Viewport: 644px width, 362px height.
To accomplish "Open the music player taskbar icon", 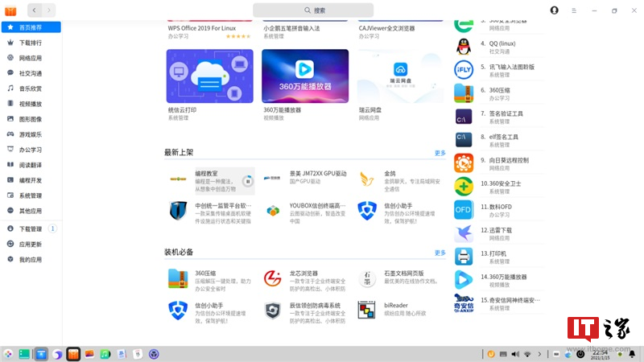I will [x=105, y=354].
